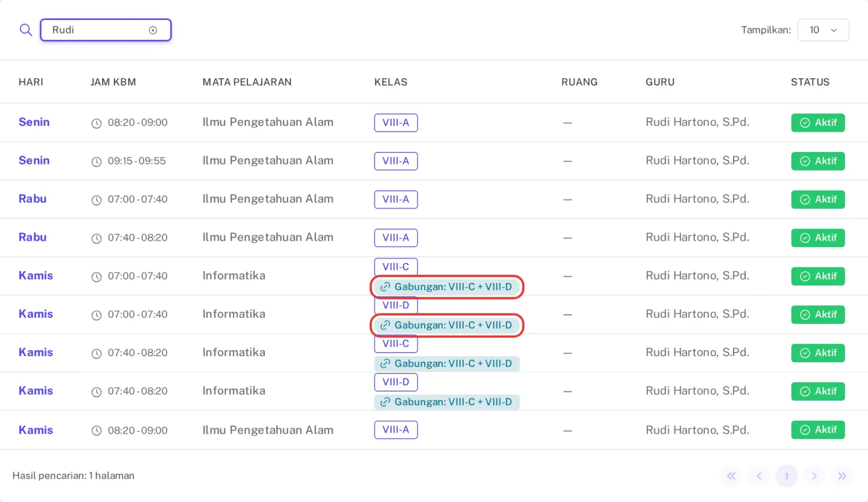Click the clock icon beside Senin 08:20-09:00
This screenshot has height=502, width=868.
pyautogui.click(x=97, y=123)
